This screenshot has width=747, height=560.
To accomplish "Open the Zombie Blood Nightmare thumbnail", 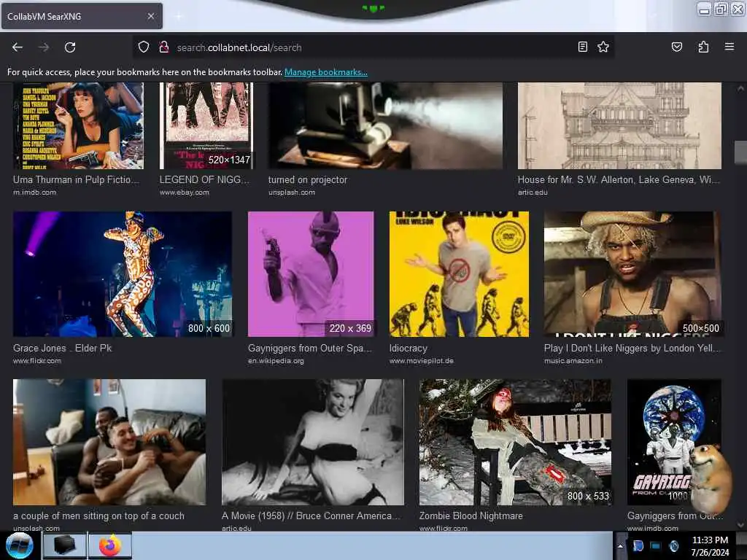I will 515,442.
